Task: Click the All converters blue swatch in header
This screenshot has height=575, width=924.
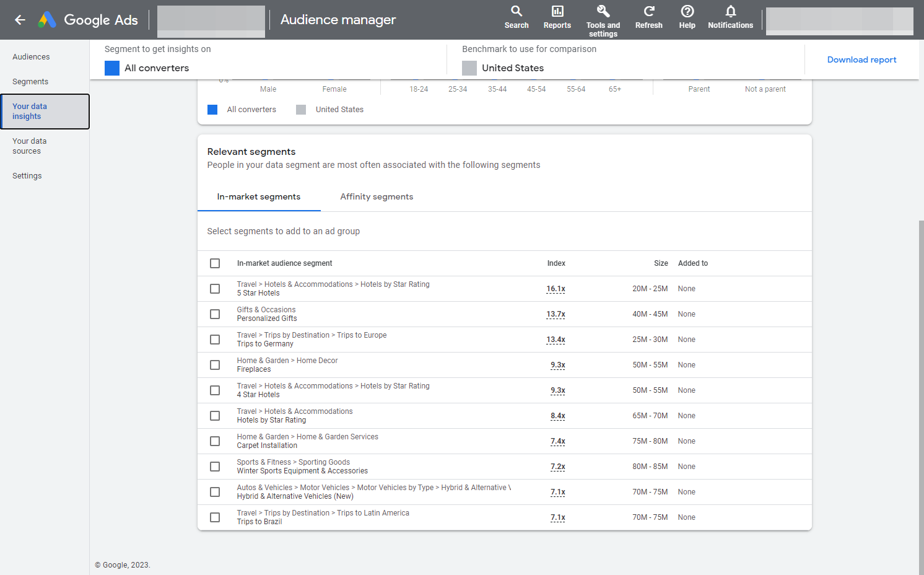Action: click(112, 68)
